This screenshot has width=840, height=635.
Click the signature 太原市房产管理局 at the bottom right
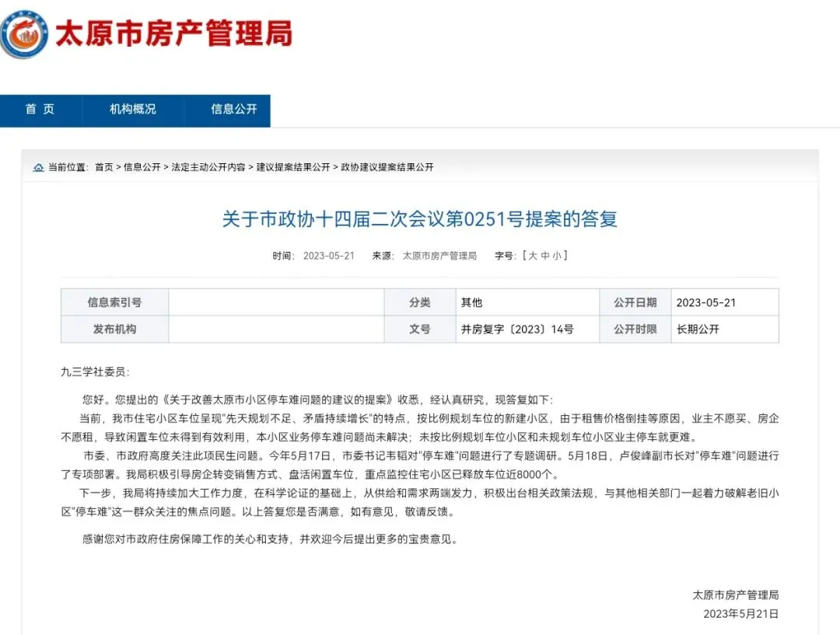(736, 595)
